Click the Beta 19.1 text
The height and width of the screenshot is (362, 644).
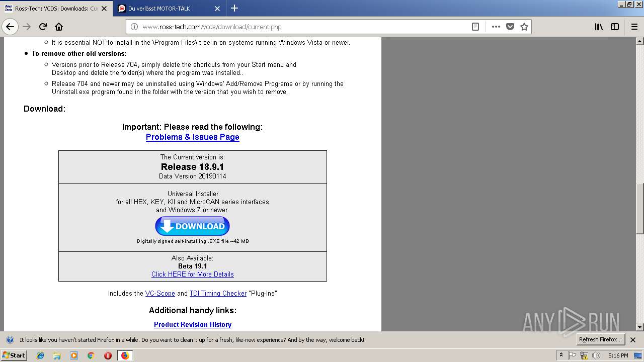pyautogui.click(x=193, y=266)
